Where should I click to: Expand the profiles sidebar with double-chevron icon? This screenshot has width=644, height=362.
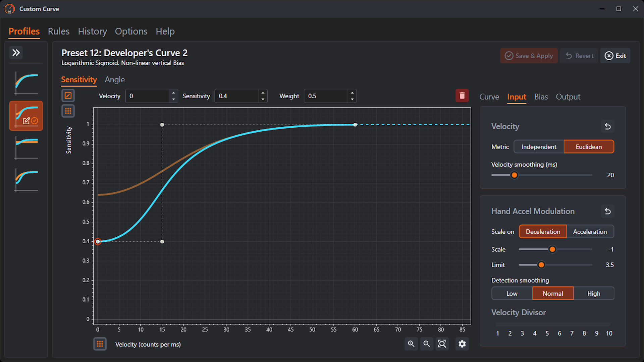click(16, 53)
